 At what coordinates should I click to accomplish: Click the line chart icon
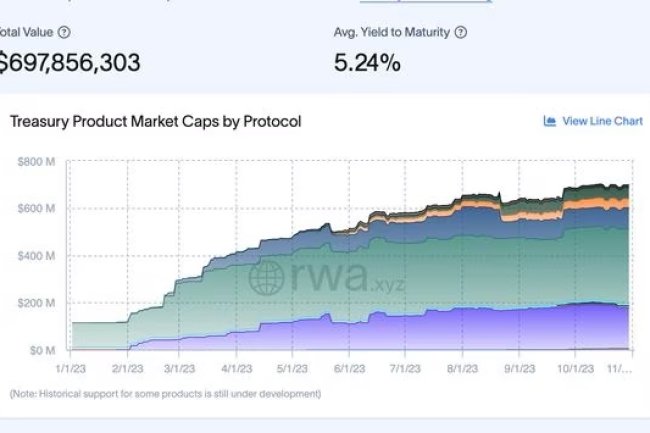[x=549, y=121]
